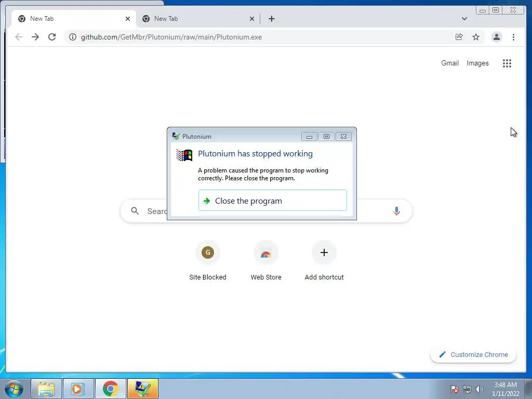The height and width of the screenshot is (399, 532).
Task: Start voice search with microphone icon
Action: (396, 211)
